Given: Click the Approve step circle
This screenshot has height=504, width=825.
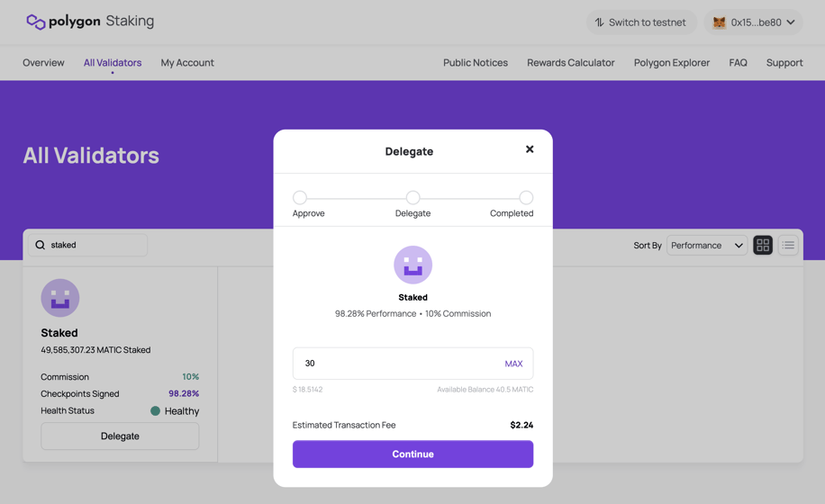Looking at the screenshot, I should coord(300,198).
